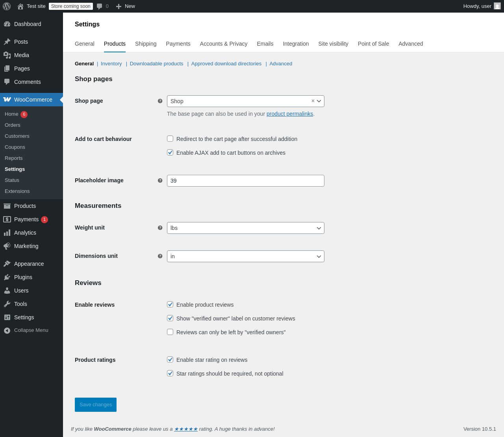The image size is (504, 437).
Task: Click the Payments dollar icon in sidebar
Action: (x=7, y=219)
